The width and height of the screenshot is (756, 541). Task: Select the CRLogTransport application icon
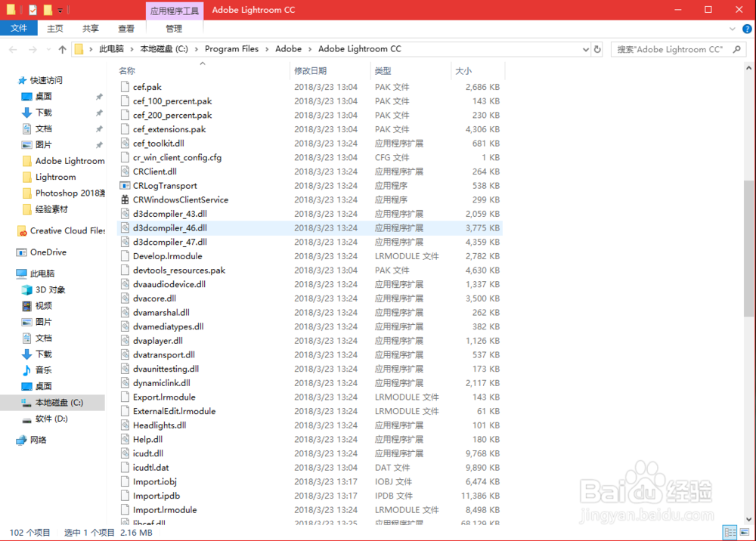(125, 185)
